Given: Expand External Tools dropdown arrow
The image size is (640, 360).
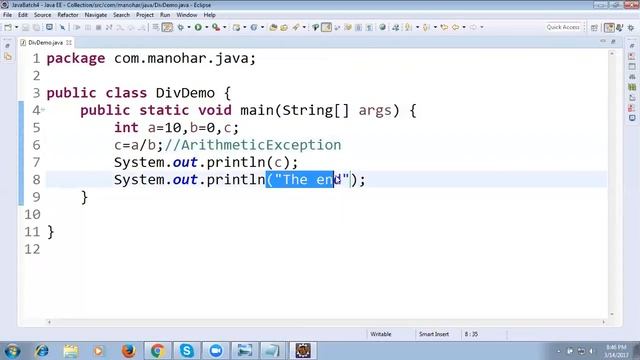Looking at the screenshot, I should coord(224,27).
